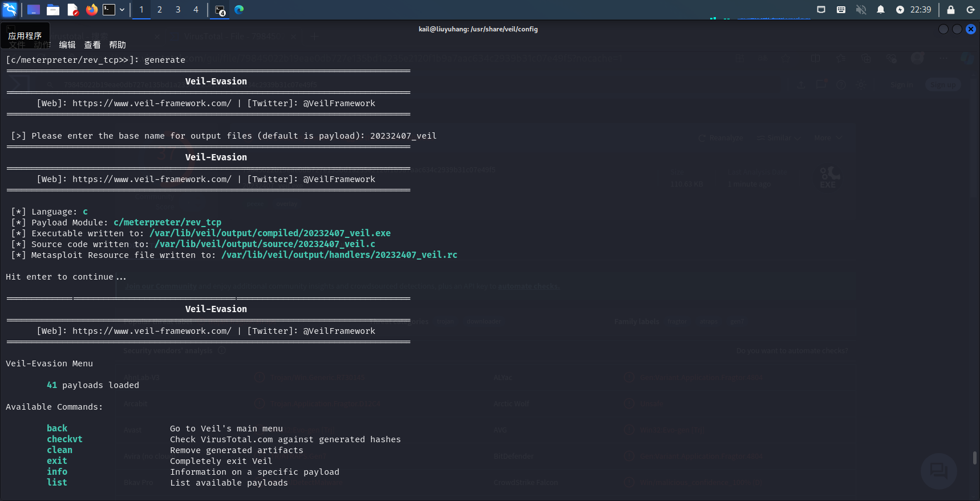Open the network connection tray icon

tap(821, 10)
